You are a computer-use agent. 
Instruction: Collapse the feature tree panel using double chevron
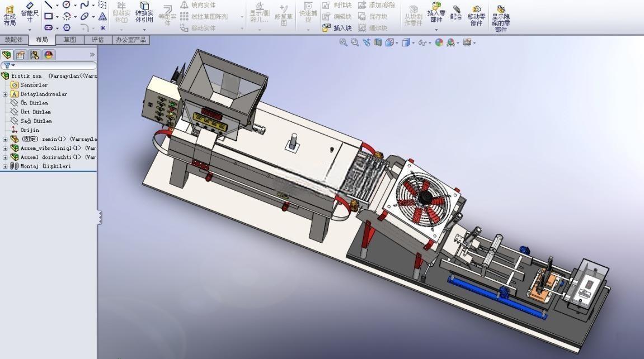tap(92, 55)
